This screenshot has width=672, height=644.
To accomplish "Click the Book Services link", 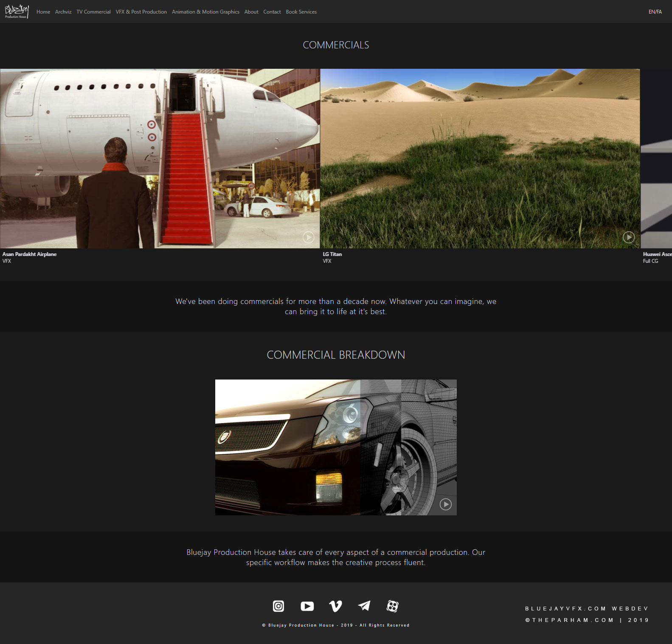I will (301, 12).
